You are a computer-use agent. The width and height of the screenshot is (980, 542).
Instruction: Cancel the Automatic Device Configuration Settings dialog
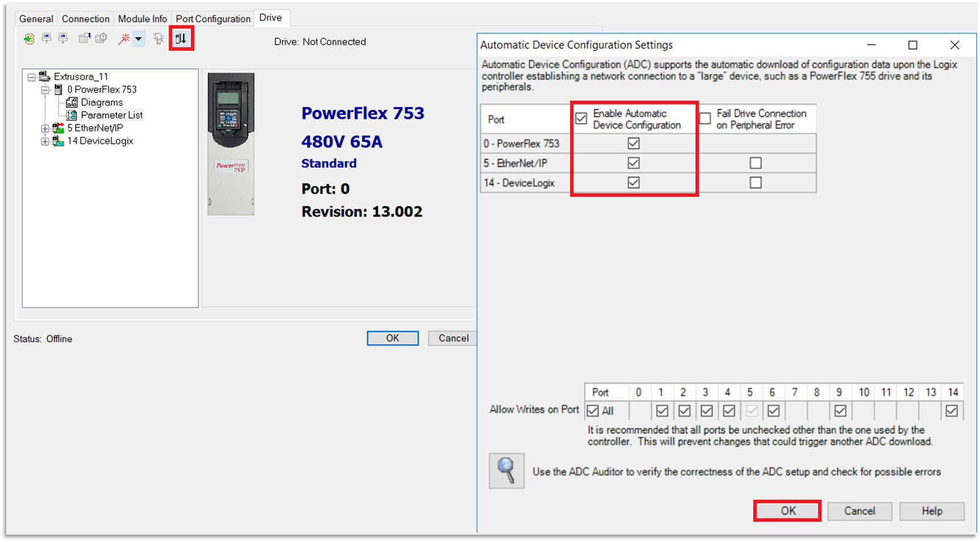point(860,511)
